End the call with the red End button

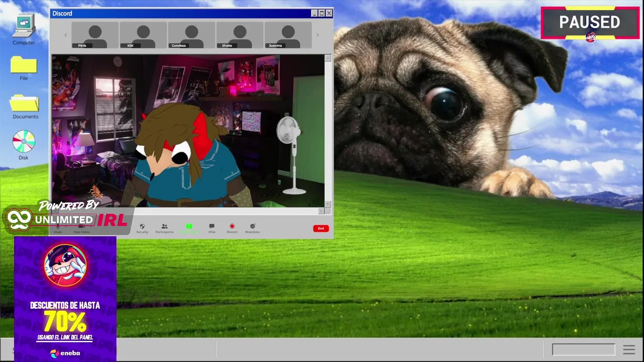321,228
